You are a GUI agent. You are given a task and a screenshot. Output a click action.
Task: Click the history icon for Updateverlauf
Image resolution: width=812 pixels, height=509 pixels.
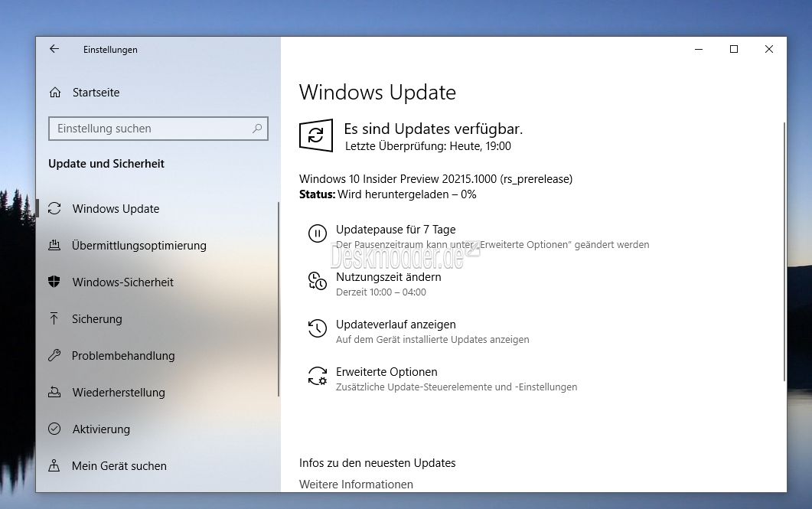coord(318,328)
